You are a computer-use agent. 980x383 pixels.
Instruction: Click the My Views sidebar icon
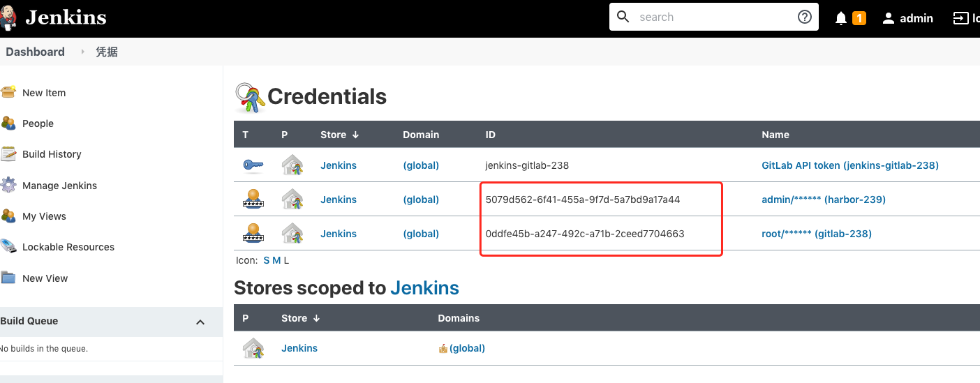[8, 216]
